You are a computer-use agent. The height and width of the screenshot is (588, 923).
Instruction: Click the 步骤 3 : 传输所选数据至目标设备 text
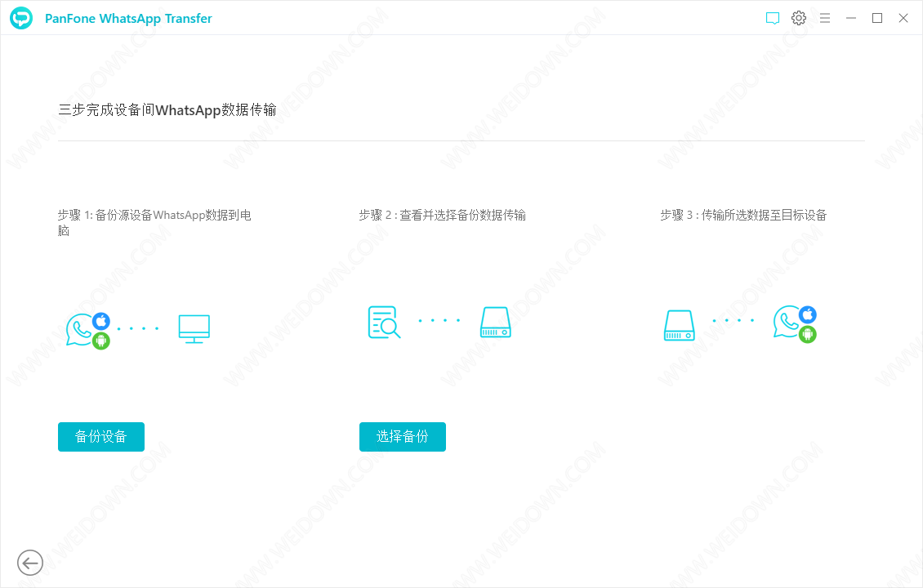743,216
